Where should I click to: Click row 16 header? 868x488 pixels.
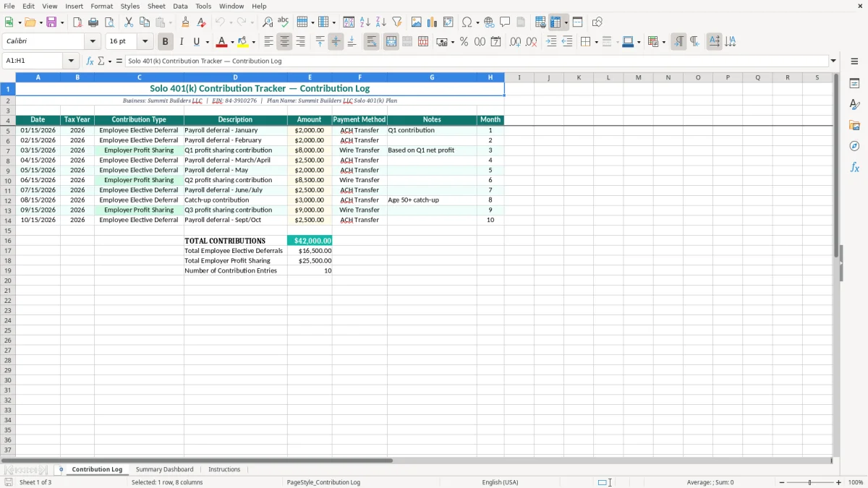pyautogui.click(x=7, y=241)
